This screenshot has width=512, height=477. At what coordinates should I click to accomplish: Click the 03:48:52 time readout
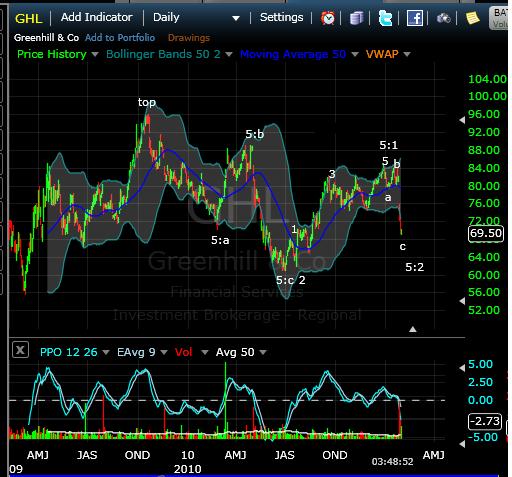click(x=392, y=462)
